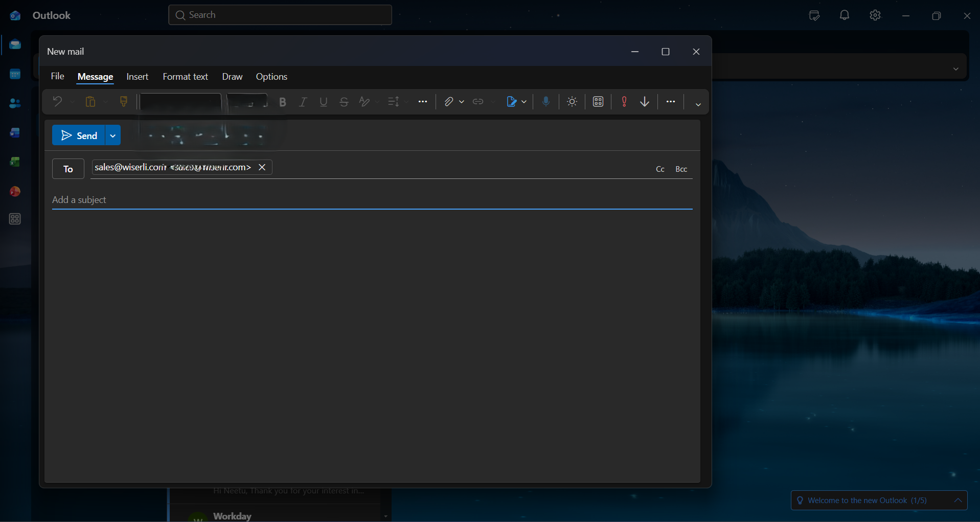The image size is (980, 522).
Task: Switch to the Format text tab
Action: [185, 77]
